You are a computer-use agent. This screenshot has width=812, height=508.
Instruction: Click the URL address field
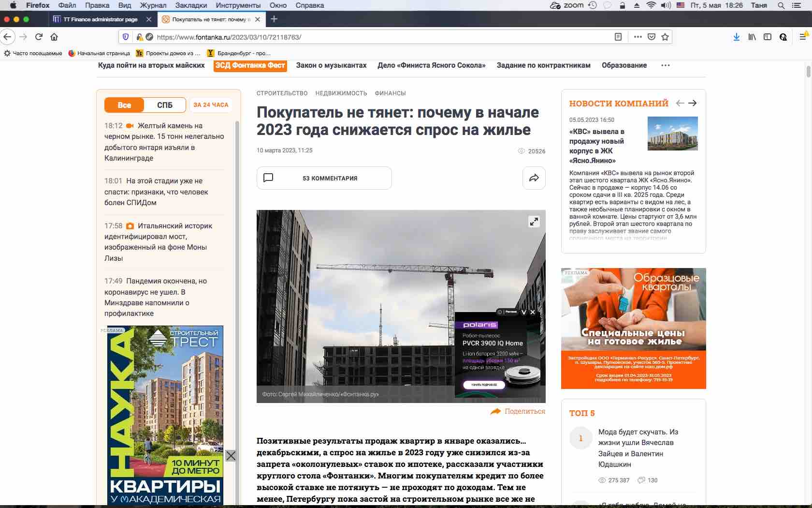(382, 37)
